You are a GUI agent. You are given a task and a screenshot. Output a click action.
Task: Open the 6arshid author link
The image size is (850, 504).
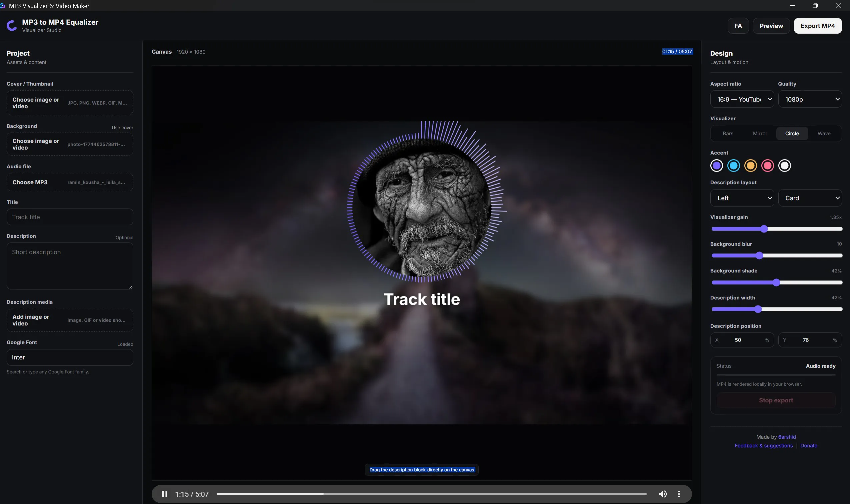[x=787, y=437]
